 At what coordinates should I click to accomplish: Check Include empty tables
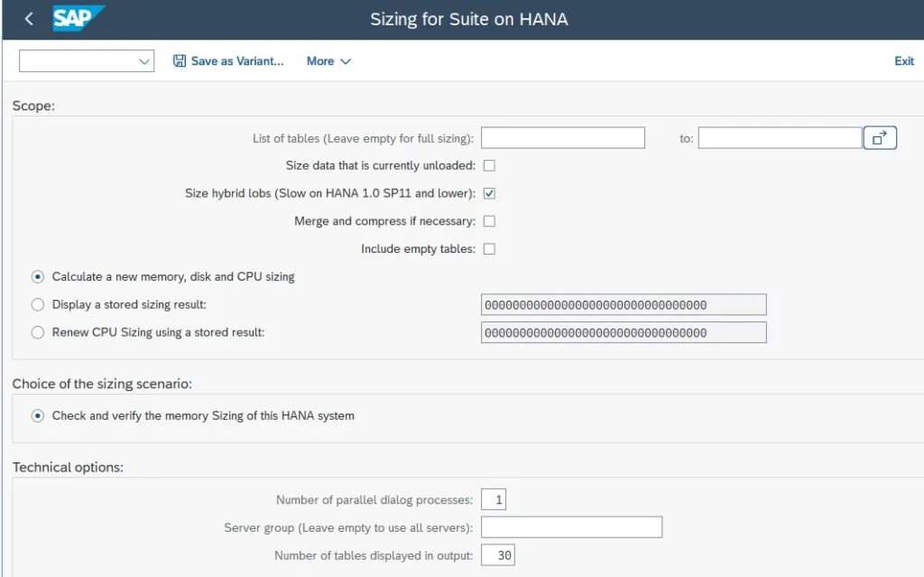pos(489,249)
